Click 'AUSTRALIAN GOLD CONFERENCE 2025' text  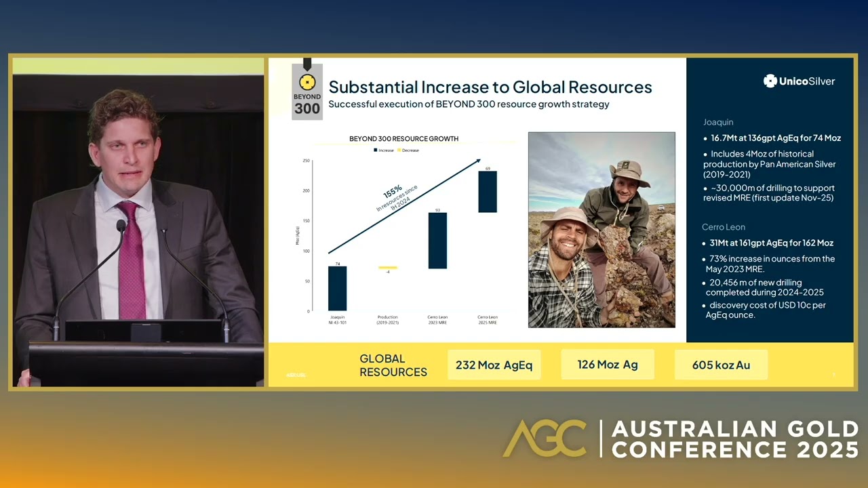pos(735,439)
